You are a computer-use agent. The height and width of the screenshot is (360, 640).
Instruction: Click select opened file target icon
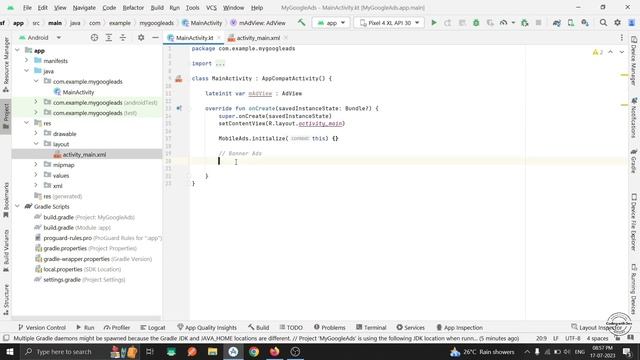tap(94, 38)
